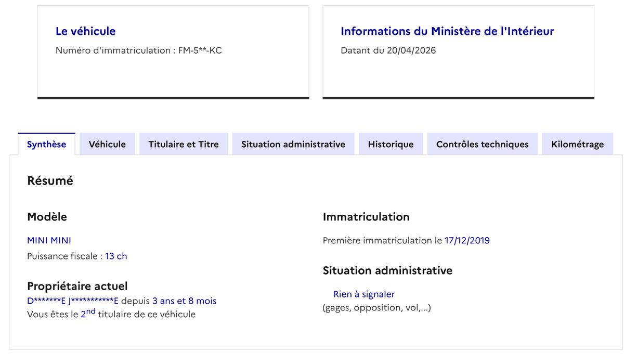View the Kilométrage tab
Screen dimensions: 624x364
click(577, 144)
